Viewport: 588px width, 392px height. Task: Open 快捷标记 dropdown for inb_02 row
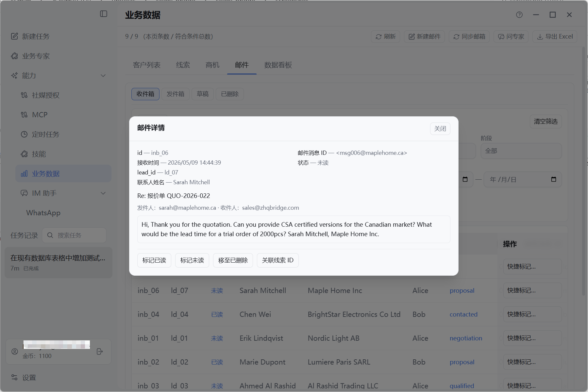click(532, 362)
